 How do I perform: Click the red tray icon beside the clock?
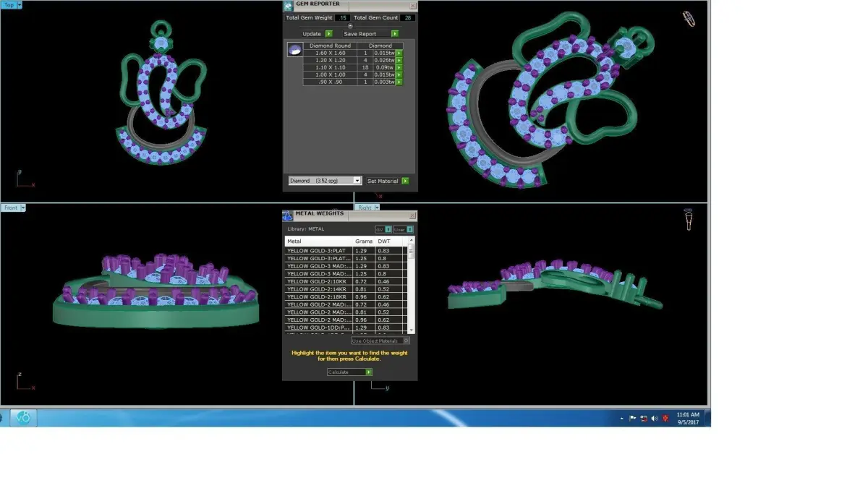click(x=665, y=418)
